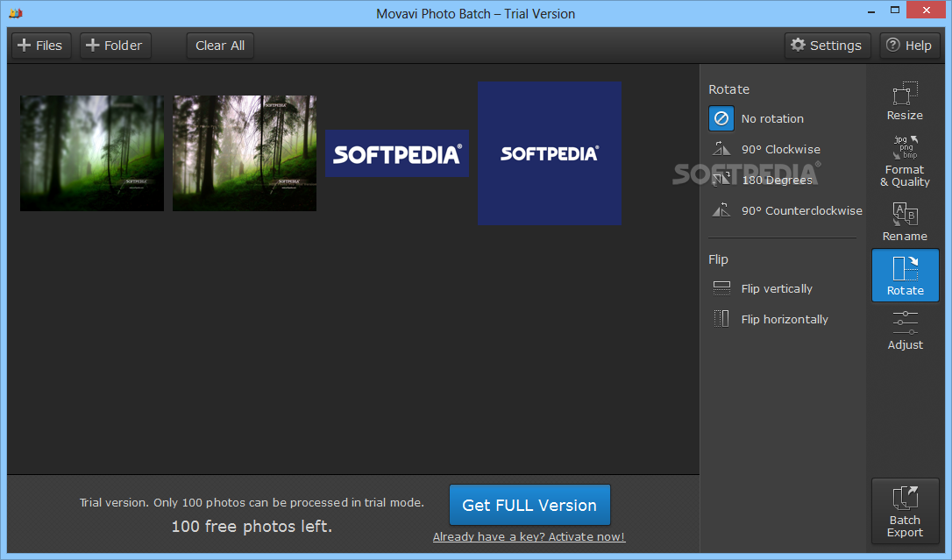Screen dimensions: 952x560
Task: Open the Resize tool panel
Action: [x=905, y=101]
